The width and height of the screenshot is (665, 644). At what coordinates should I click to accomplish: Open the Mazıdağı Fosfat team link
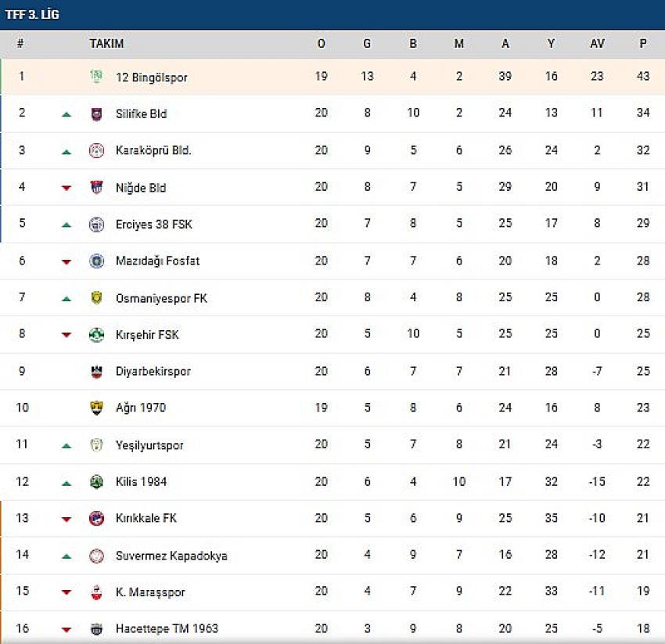click(x=156, y=261)
